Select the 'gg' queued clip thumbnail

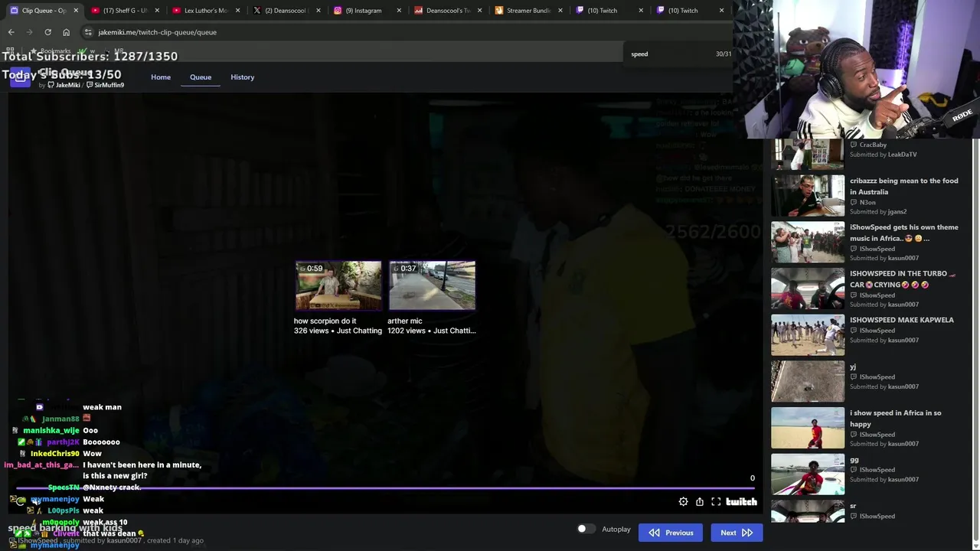pos(808,474)
